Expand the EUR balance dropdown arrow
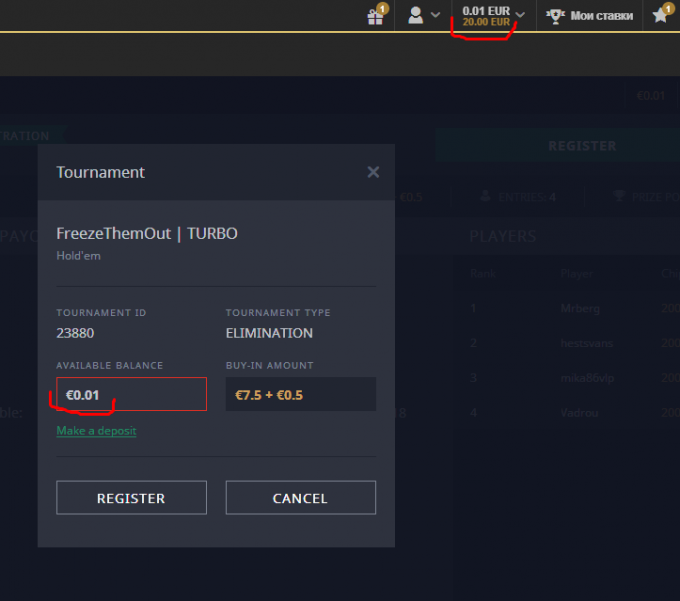Screen dimensions: 680x601 (520, 15)
